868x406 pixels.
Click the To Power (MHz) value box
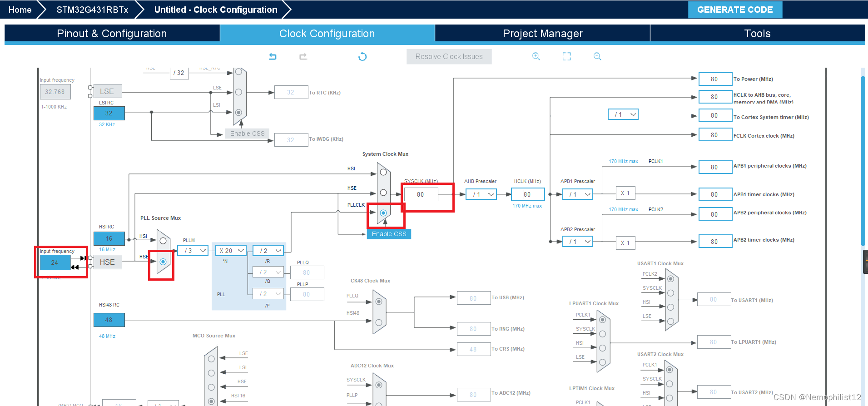coord(715,79)
